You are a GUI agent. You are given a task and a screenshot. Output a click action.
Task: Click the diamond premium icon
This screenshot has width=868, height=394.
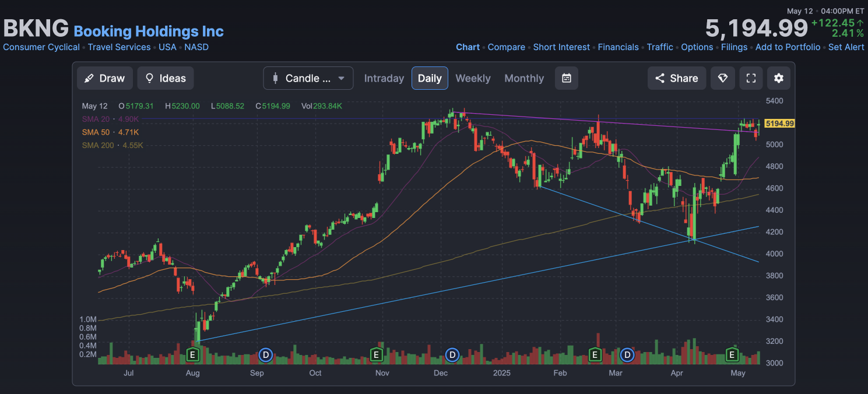pos(722,78)
